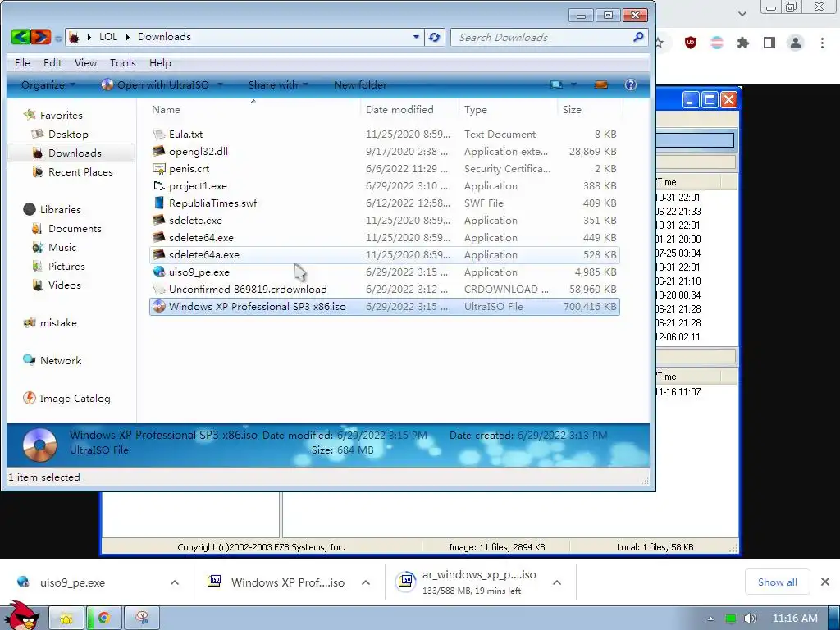Open the Image Catalog sidebar item

(x=67, y=398)
